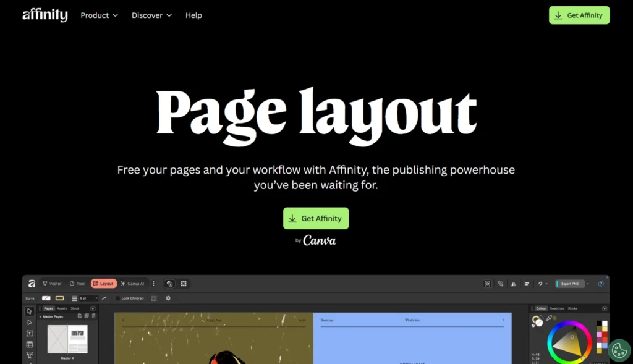This screenshot has height=364, width=633.
Task: Click the flip horizontal triangles icon
Action: (514, 284)
